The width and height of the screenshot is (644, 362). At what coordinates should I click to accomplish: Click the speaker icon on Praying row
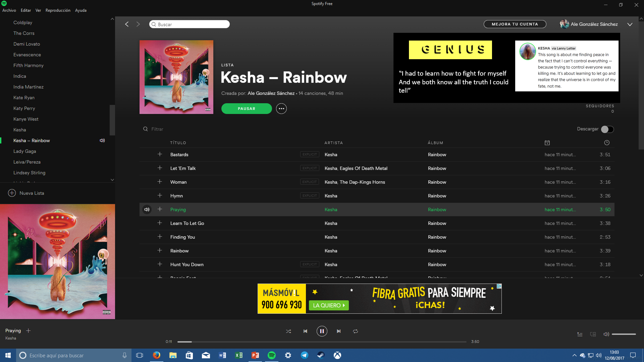[147, 209]
